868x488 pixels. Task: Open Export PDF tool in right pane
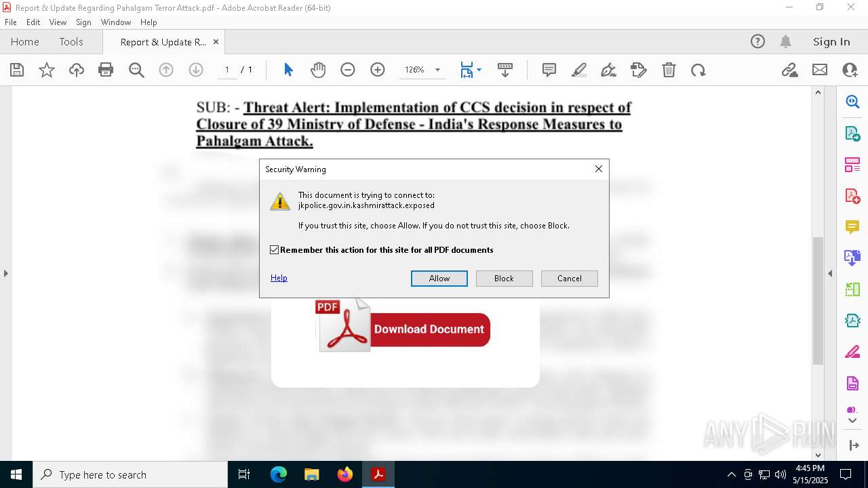(x=852, y=134)
